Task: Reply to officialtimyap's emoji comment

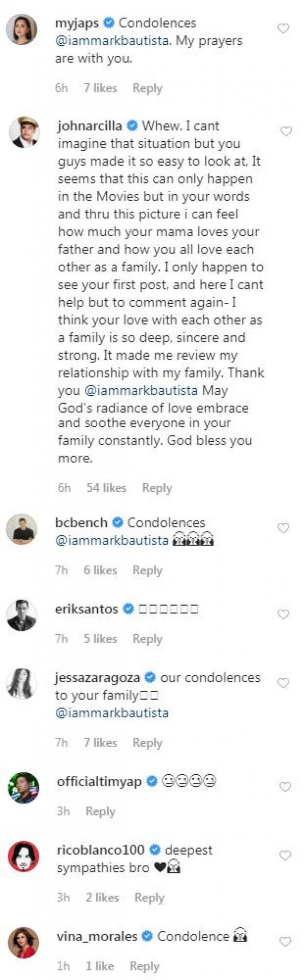Action: (100, 811)
